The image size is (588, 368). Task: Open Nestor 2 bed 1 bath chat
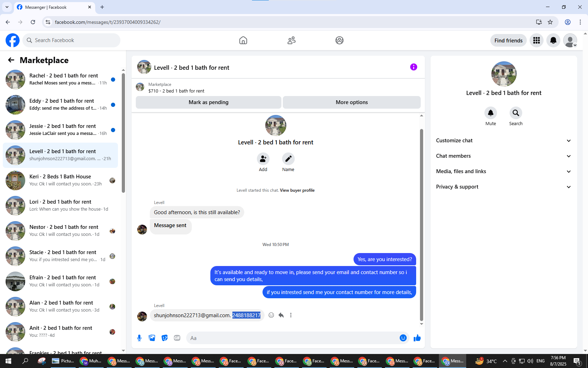pyautogui.click(x=61, y=231)
